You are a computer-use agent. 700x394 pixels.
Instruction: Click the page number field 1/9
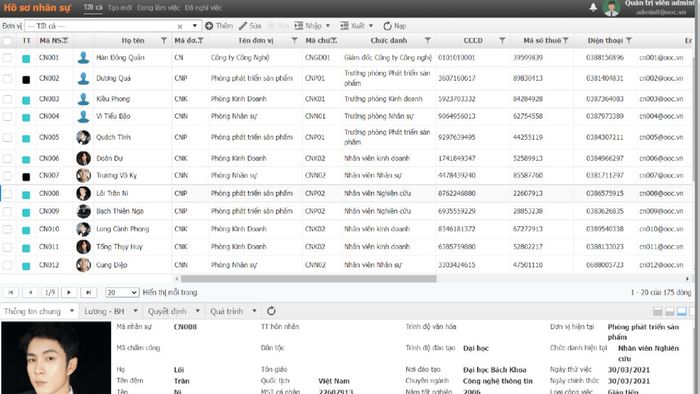click(50, 292)
